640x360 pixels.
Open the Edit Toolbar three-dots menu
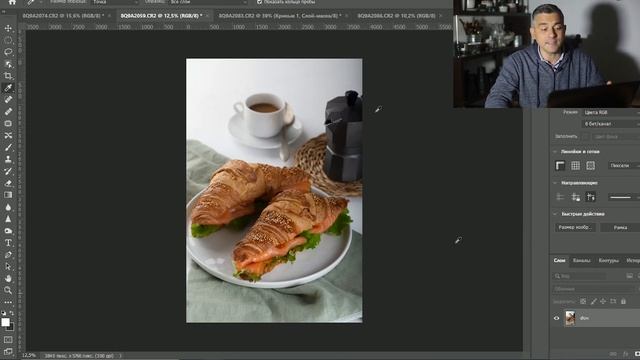(8, 302)
